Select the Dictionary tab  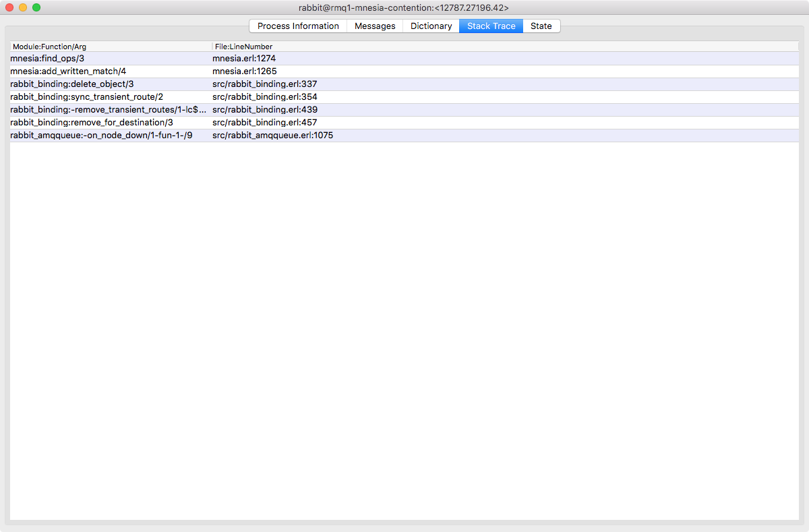pos(431,26)
